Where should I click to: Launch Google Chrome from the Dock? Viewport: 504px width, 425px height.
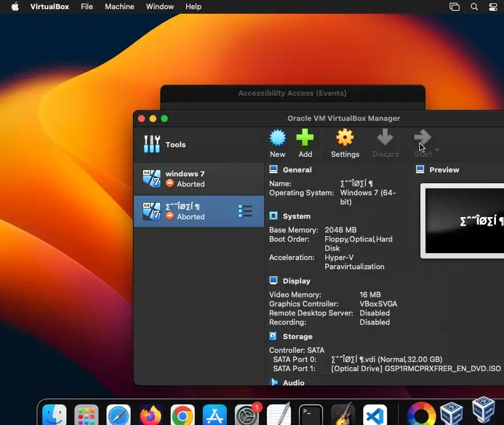(182, 415)
